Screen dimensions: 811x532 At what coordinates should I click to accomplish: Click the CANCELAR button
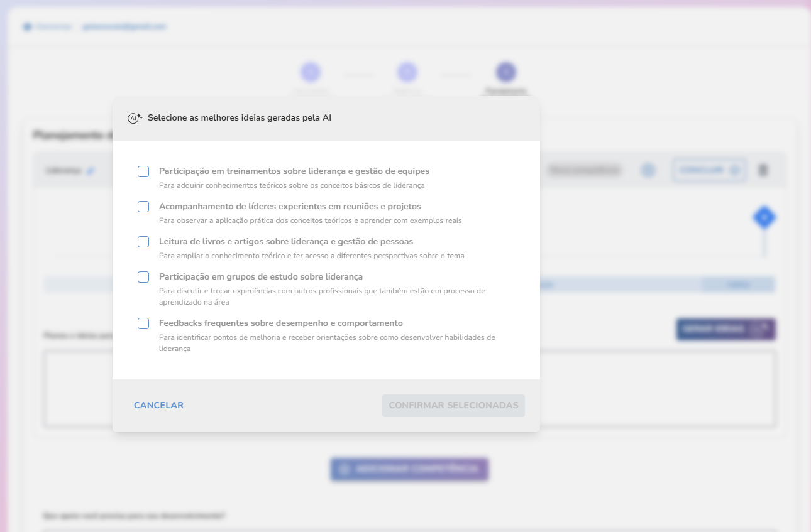(x=158, y=405)
